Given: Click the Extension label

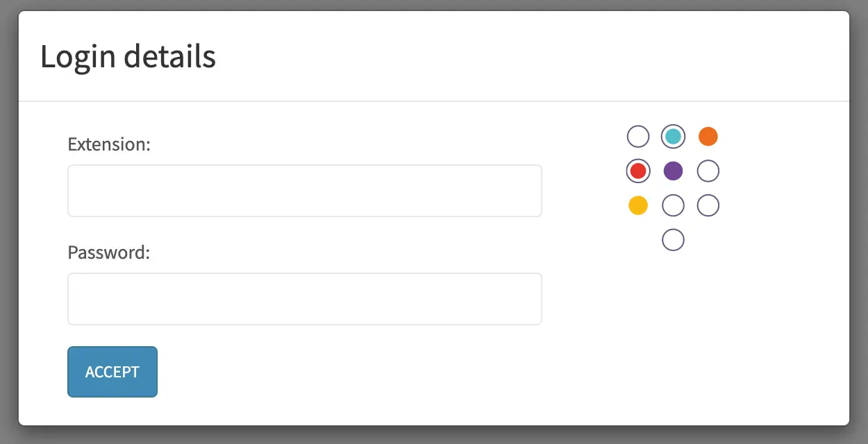Looking at the screenshot, I should coord(108,144).
